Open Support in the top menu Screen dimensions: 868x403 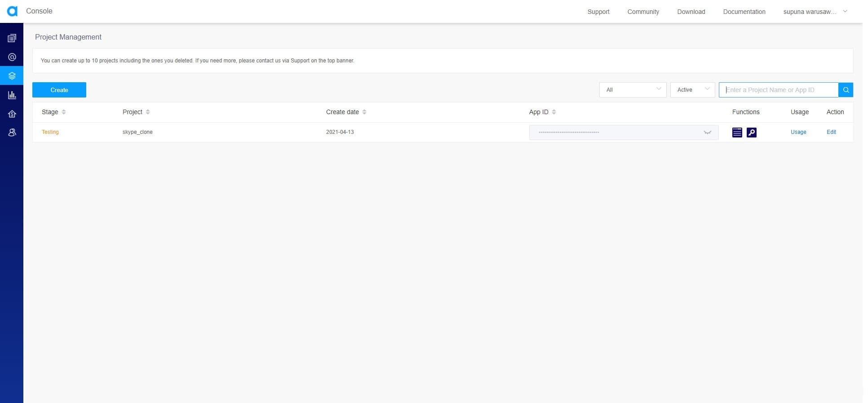pos(598,12)
